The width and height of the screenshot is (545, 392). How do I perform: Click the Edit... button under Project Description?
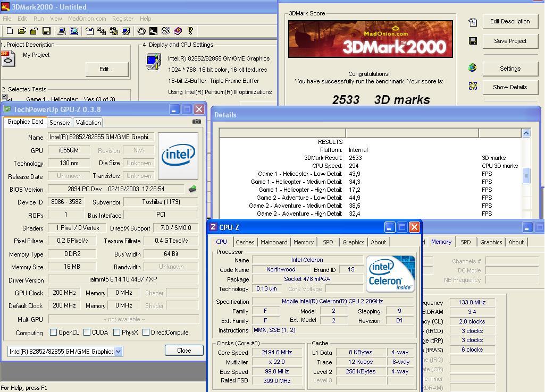tap(107, 69)
